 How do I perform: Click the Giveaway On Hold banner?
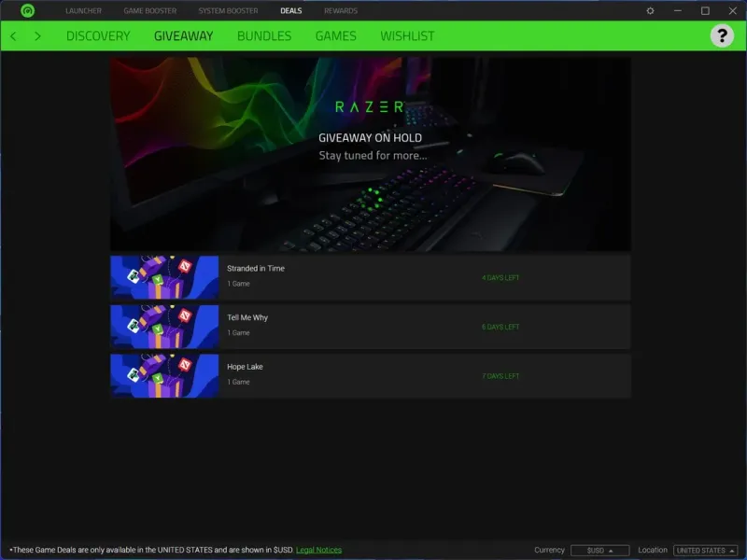click(x=371, y=154)
